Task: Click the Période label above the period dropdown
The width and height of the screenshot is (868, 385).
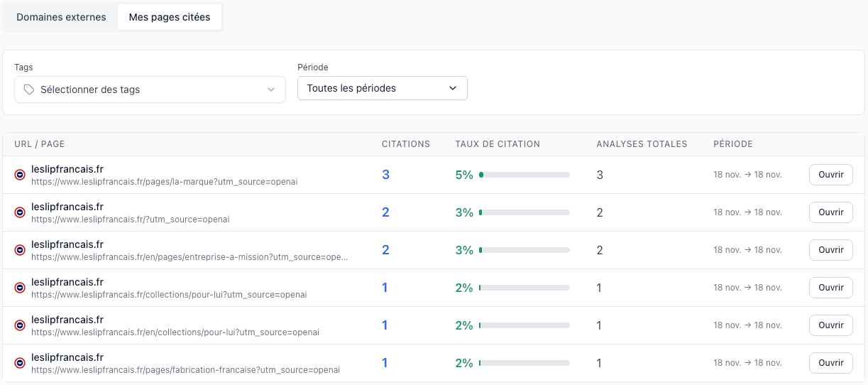Action: click(313, 67)
